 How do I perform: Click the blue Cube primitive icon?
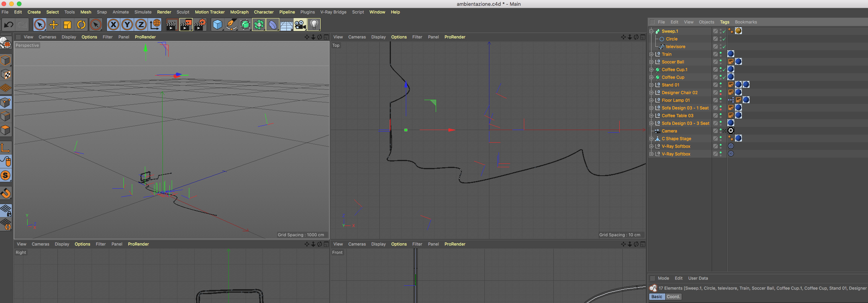pyautogui.click(x=218, y=25)
